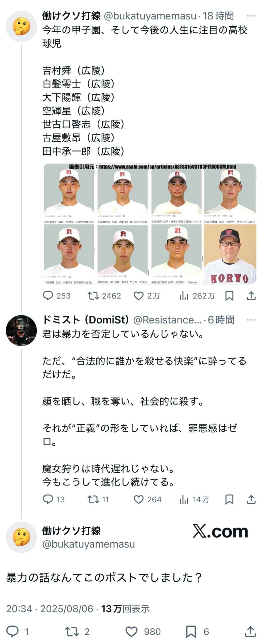View DomiSt reply analytics showing 14万
This screenshot has width=263, height=644.
pos(184,499)
